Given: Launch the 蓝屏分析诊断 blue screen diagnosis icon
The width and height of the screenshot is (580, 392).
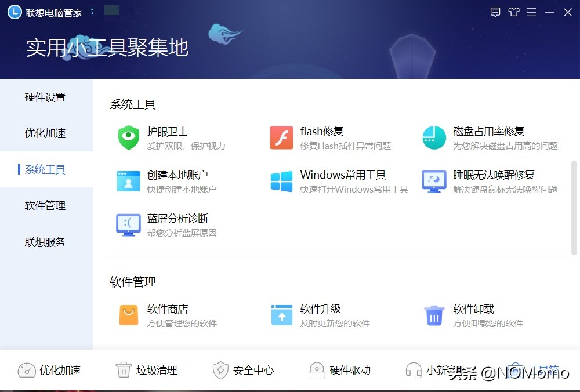Looking at the screenshot, I should [128, 226].
